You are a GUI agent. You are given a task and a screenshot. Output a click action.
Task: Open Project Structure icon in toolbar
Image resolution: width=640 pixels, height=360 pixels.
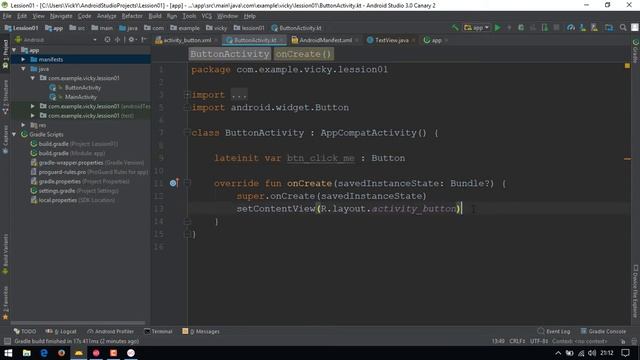tap(609, 28)
